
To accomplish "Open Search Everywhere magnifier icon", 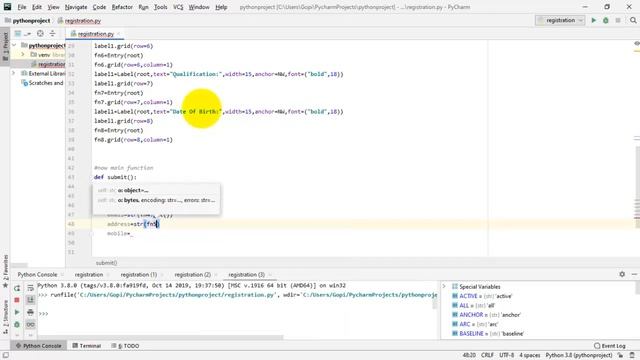I will point(633,20).
